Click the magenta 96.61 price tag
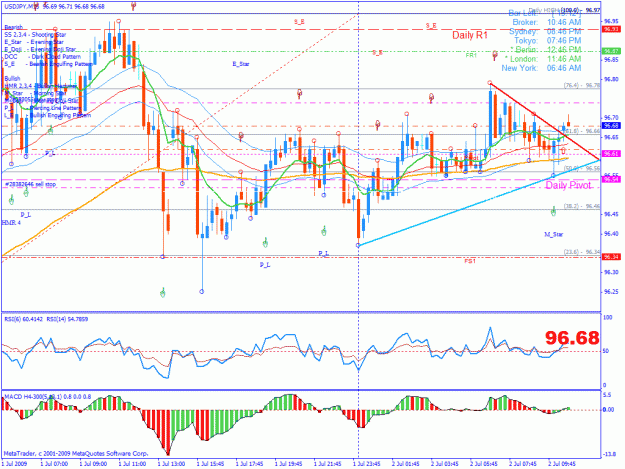 (611, 153)
